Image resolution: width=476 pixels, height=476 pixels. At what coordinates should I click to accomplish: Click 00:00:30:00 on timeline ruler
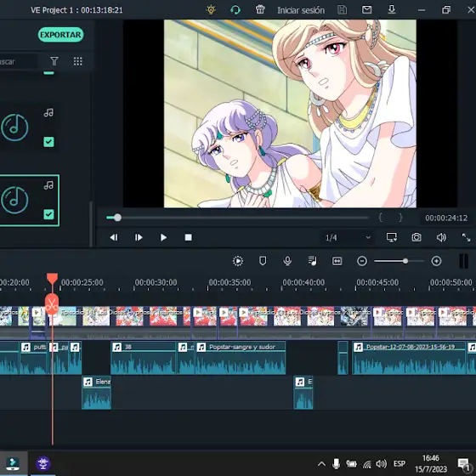156,282
